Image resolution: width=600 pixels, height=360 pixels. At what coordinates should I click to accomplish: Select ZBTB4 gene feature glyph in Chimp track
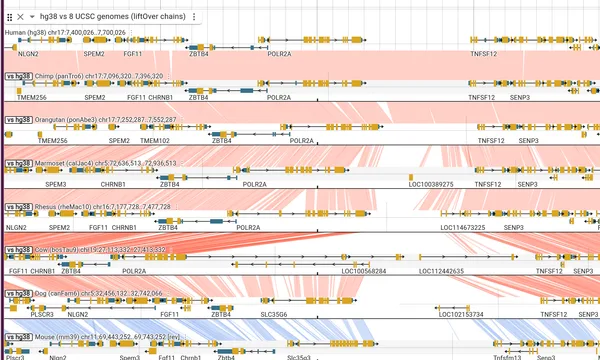227,91
